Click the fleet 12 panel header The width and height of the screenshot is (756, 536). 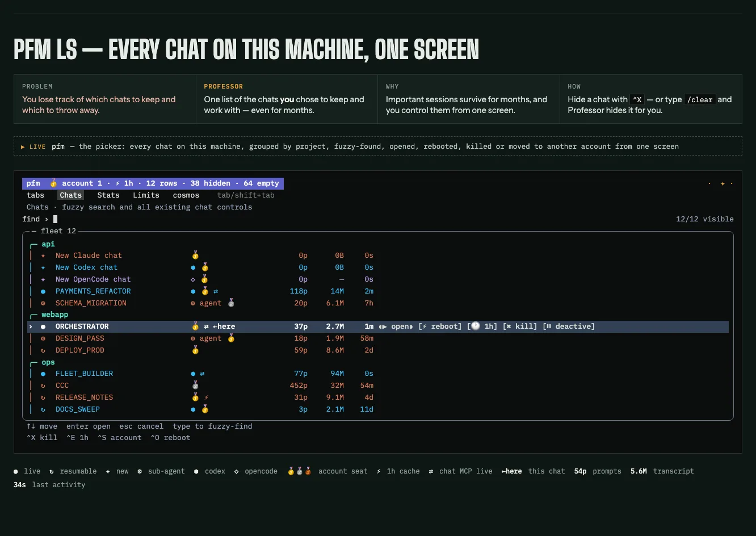click(58, 231)
